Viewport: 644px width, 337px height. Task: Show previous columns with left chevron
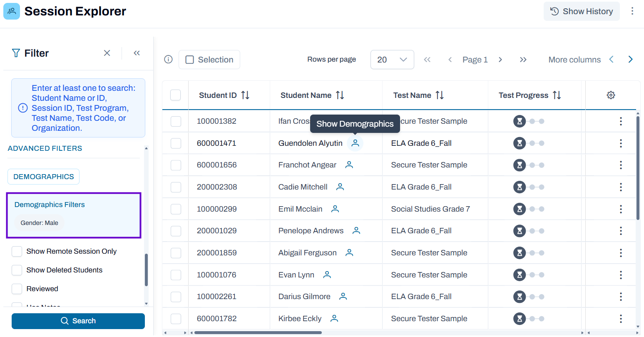pos(612,60)
